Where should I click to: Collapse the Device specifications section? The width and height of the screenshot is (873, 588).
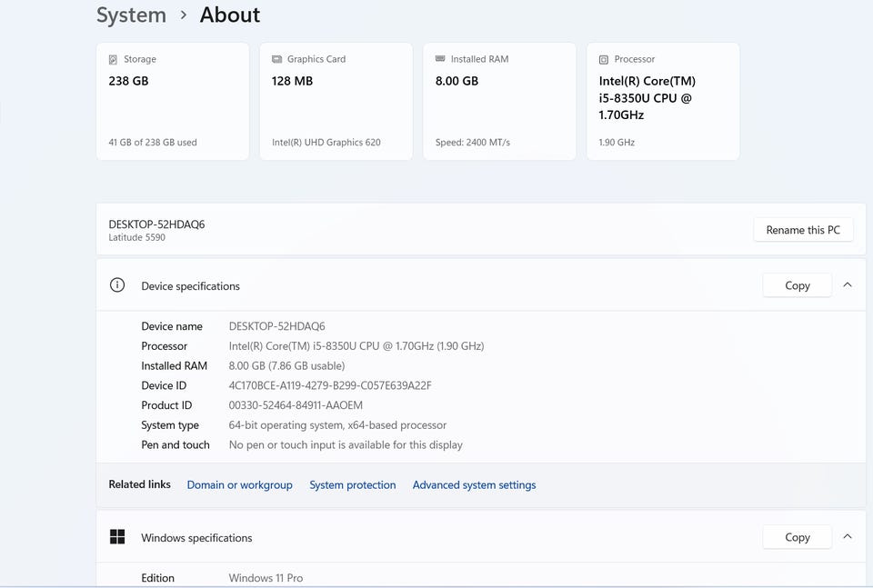tap(847, 285)
